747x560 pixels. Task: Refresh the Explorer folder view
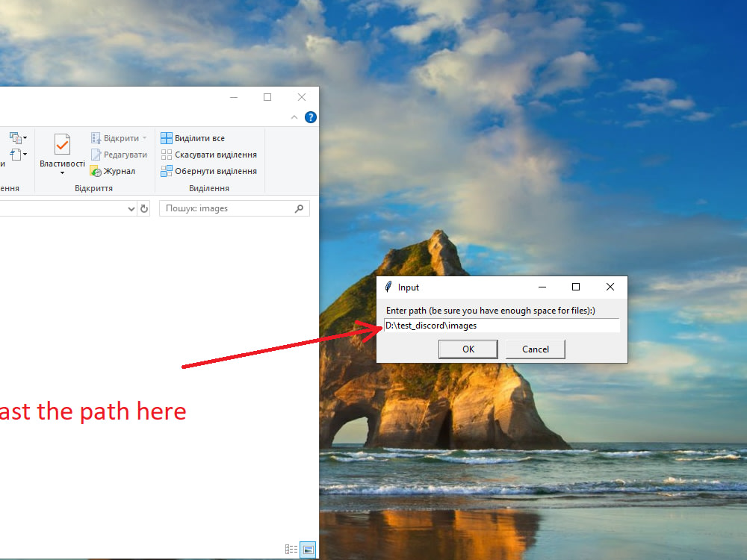tap(144, 208)
